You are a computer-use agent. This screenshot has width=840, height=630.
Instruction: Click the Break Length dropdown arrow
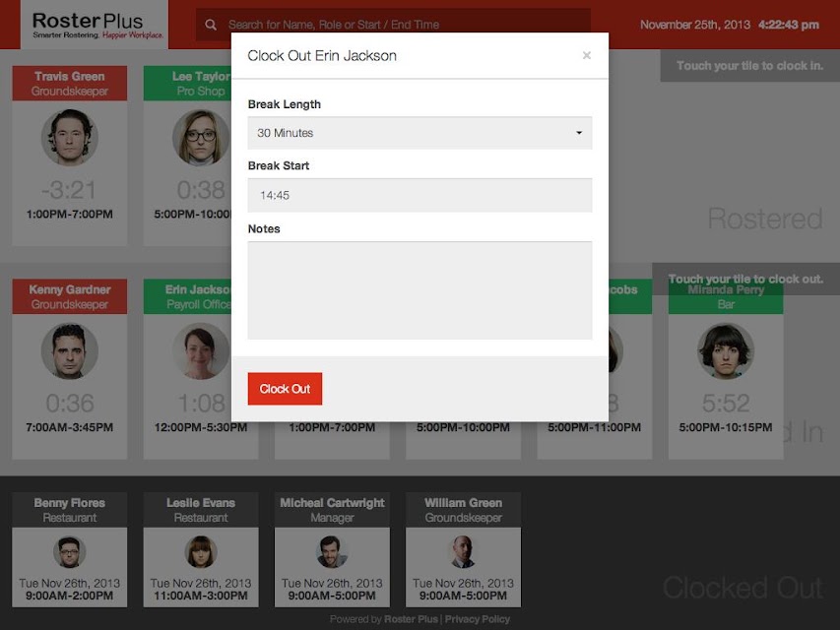(579, 133)
